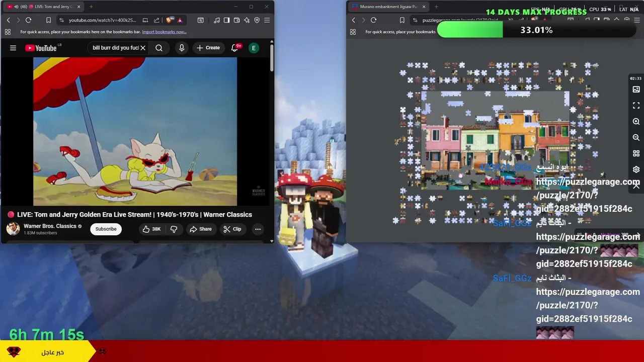This screenshot has width=644, height=362.
Task: Install the YouTube app via address bar icon
Action: coord(145,20)
